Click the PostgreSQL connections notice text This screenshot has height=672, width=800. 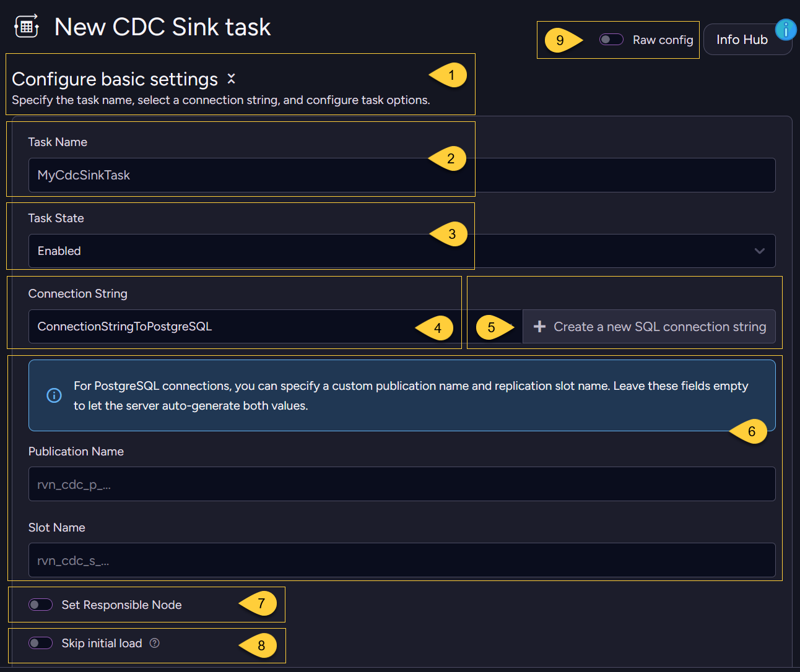[x=411, y=395]
